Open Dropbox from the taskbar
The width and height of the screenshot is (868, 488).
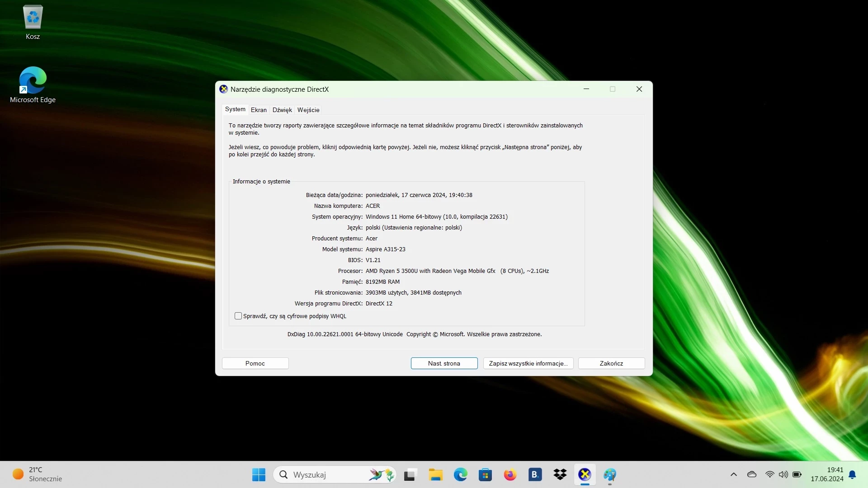560,474
